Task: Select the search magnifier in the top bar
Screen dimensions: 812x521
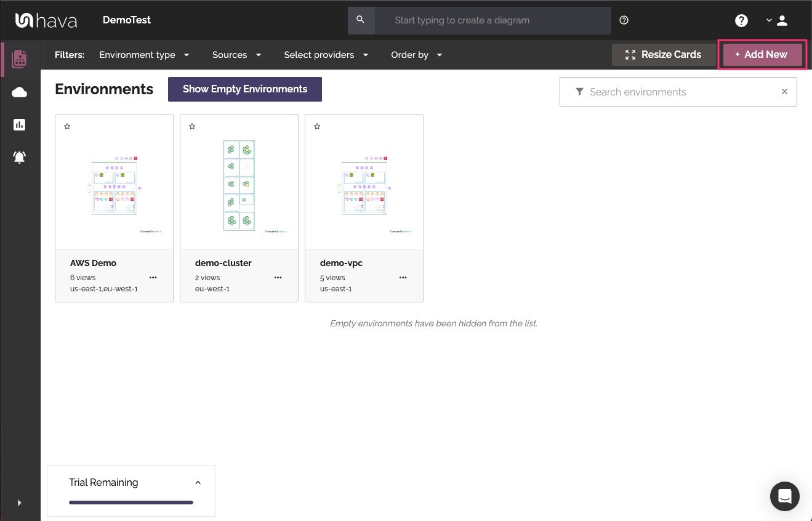Action: click(x=361, y=20)
